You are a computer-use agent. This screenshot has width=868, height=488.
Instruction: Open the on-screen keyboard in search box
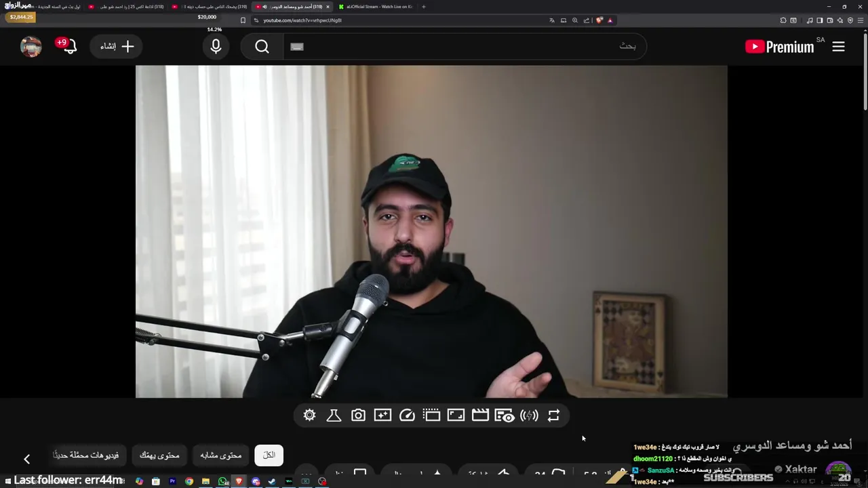pos(297,47)
